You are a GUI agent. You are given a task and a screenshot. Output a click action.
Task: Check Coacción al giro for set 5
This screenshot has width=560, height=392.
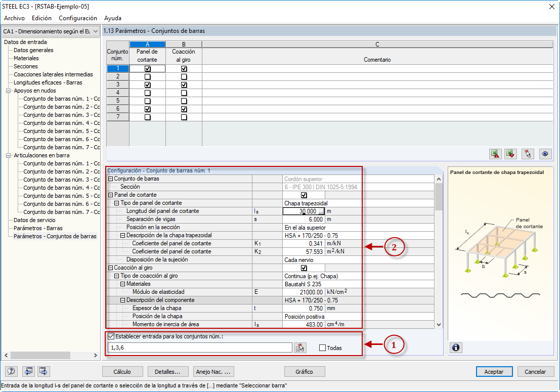[184, 101]
